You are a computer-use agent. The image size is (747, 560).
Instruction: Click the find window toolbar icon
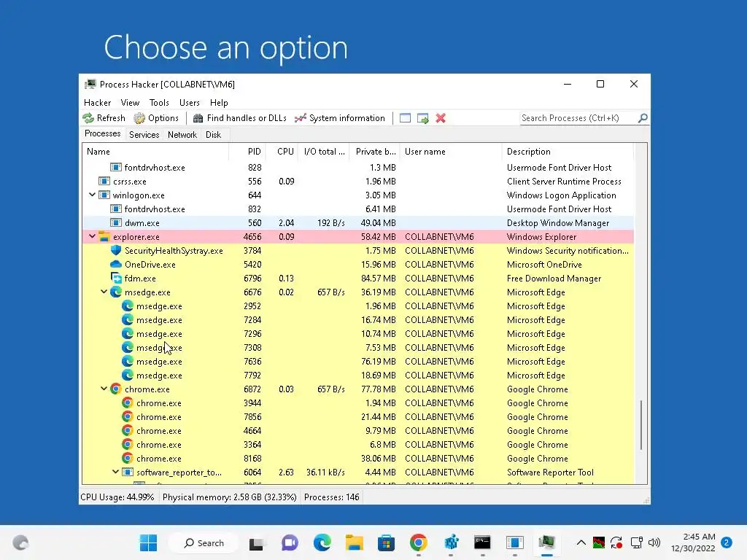point(405,118)
